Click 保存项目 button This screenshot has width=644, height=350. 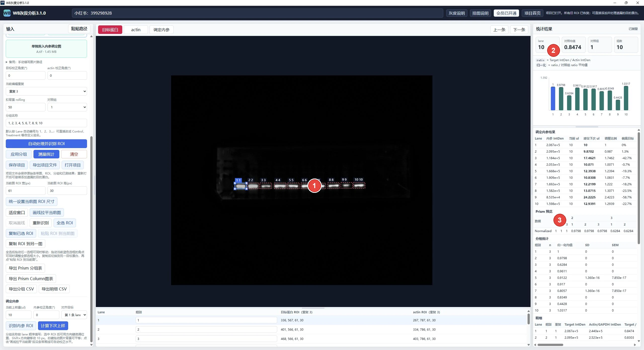[17, 165]
